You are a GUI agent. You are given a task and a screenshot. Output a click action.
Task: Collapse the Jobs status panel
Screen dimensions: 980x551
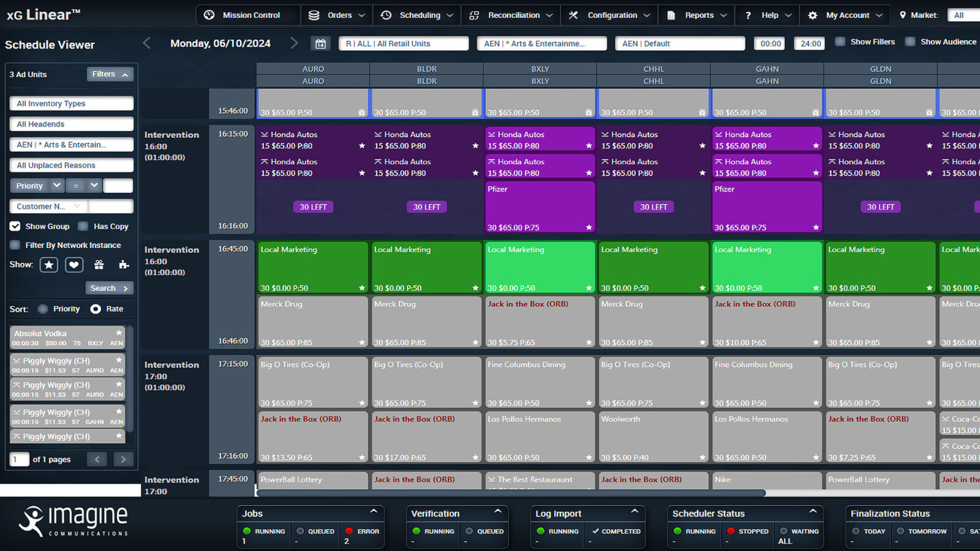[x=374, y=511]
